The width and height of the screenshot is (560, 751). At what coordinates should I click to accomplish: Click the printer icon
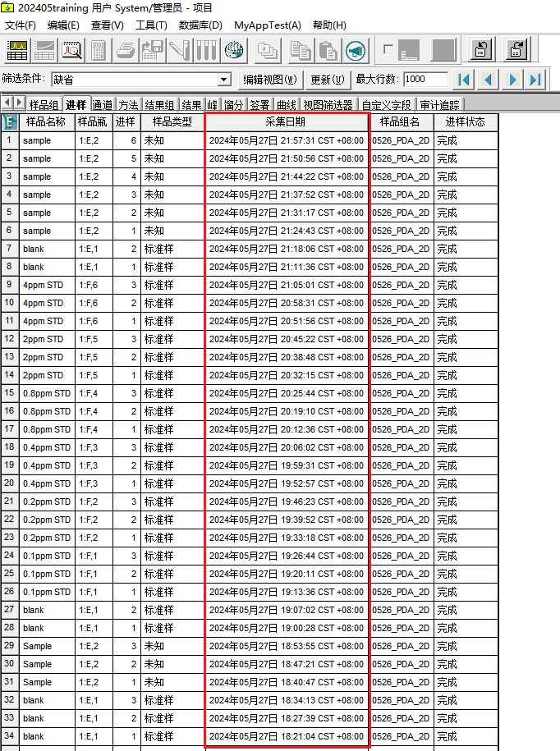coord(126,50)
